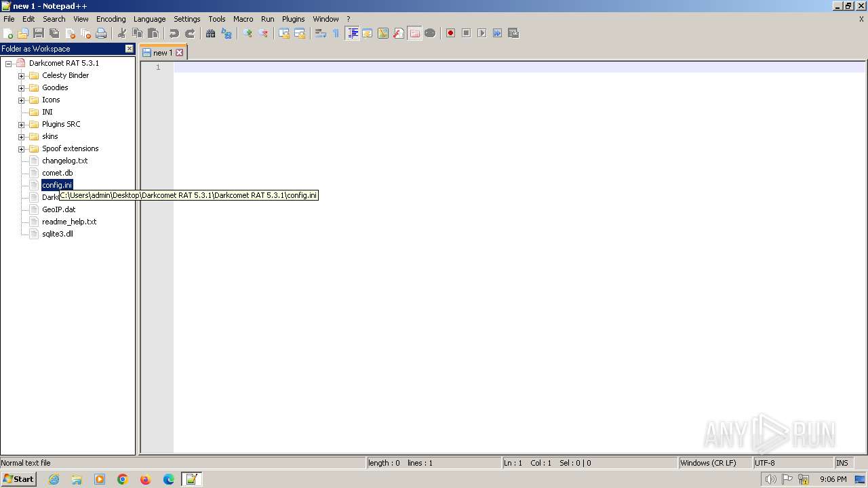Image resolution: width=868 pixels, height=488 pixels.
Task: Select the INI folder in tree
Action: [47, 112]
